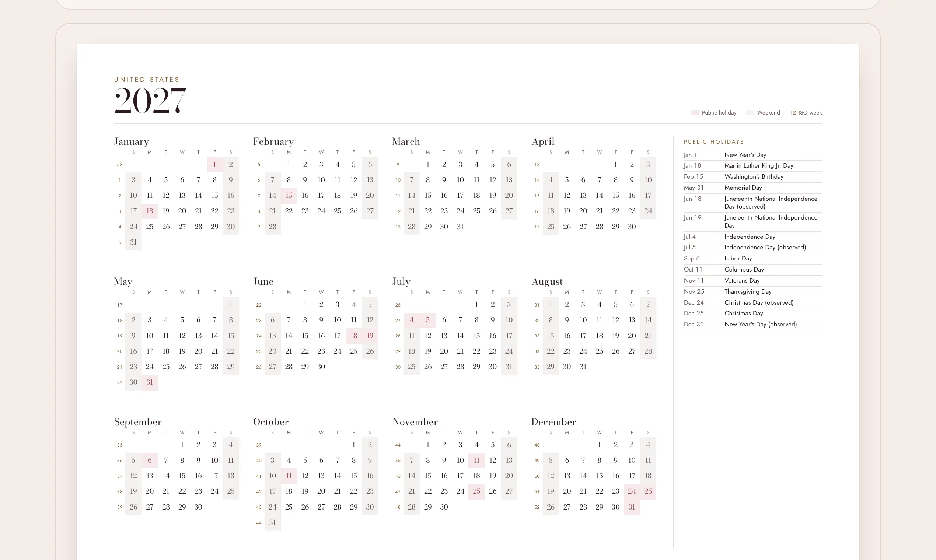Click 'Independence Day (observed)' row
This screenshot has height=560, width=936.
(x=752, y=247)
